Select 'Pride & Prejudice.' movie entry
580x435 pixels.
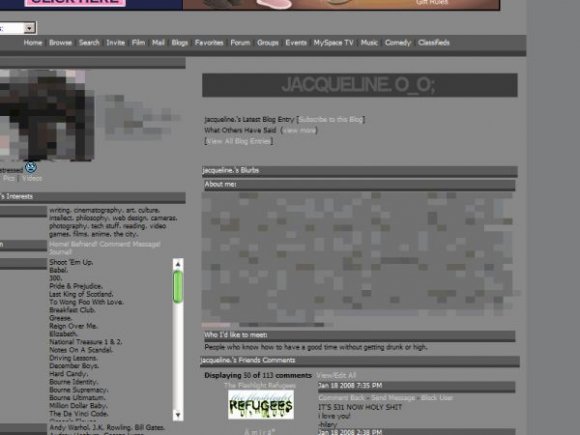pyautogui.click(x=76, y=286)
